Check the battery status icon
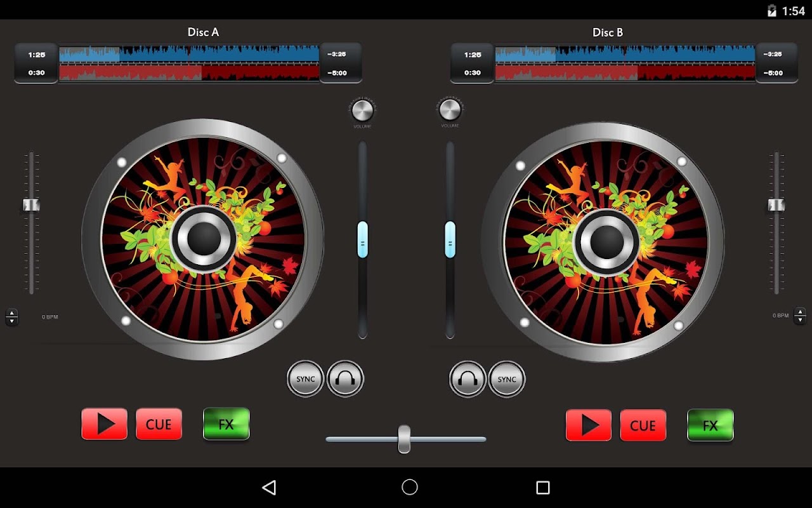 coord(772,10)
